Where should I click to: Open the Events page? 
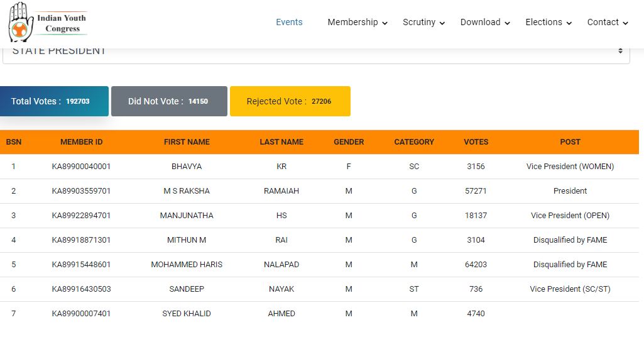(289, 22)
